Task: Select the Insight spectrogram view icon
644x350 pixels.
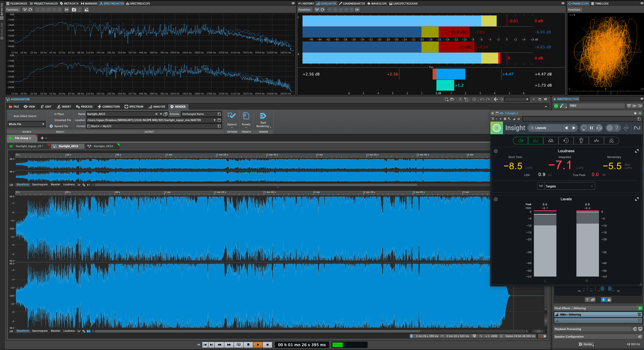Action: click(611, 141)
